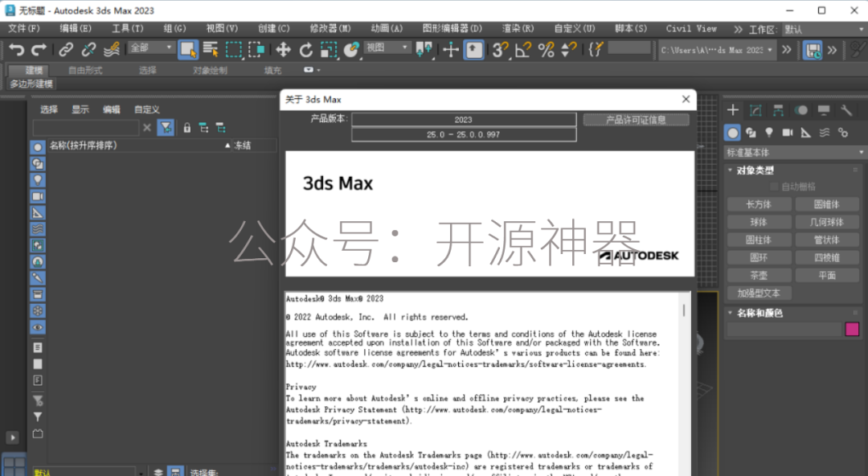
Task: Open the 视图 reference coordinate system dropdown
Action: click(387, 48)
